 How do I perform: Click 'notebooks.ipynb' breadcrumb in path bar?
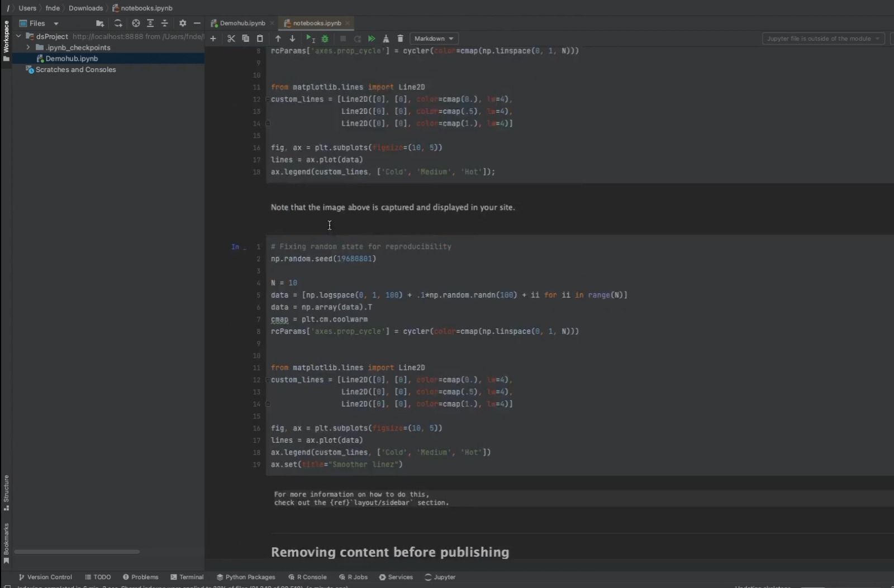click(142, 8)
